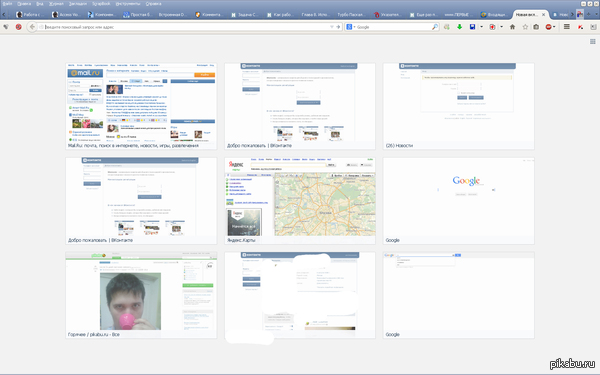This screenshot has height=375, width=600.
Task: Click the Kaspersky red K icon
Action: click(x=580, y=27)
